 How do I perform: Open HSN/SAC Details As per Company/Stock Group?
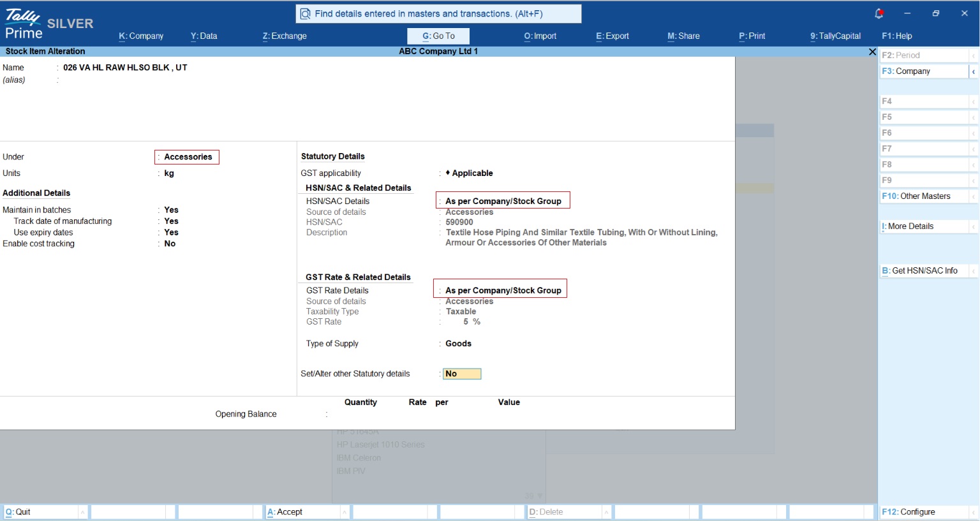503,201
